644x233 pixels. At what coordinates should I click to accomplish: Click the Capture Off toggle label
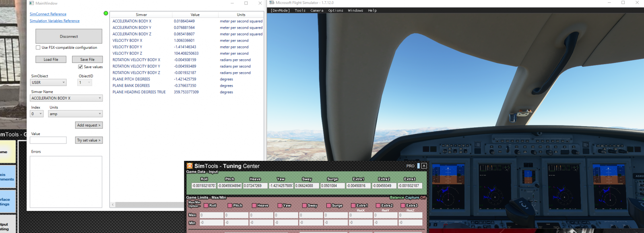[x=415, y=198]
